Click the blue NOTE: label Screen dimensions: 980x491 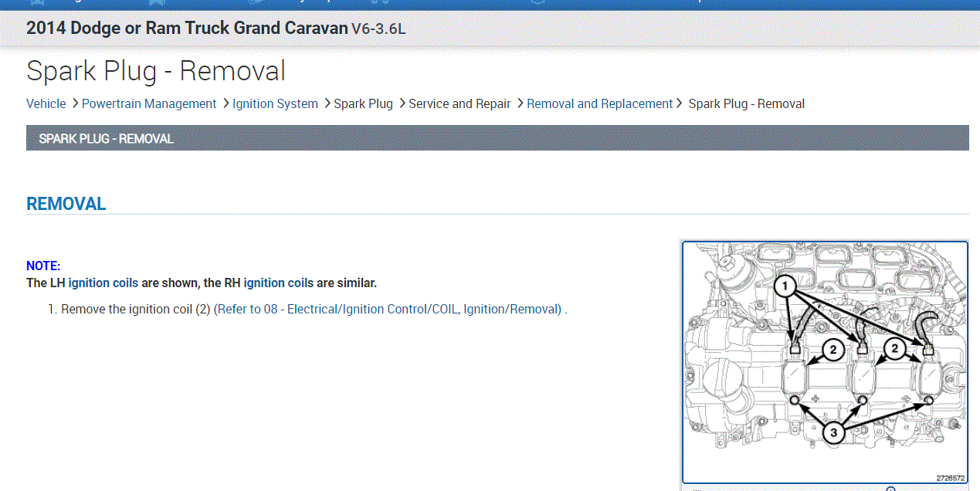(43, 266)
